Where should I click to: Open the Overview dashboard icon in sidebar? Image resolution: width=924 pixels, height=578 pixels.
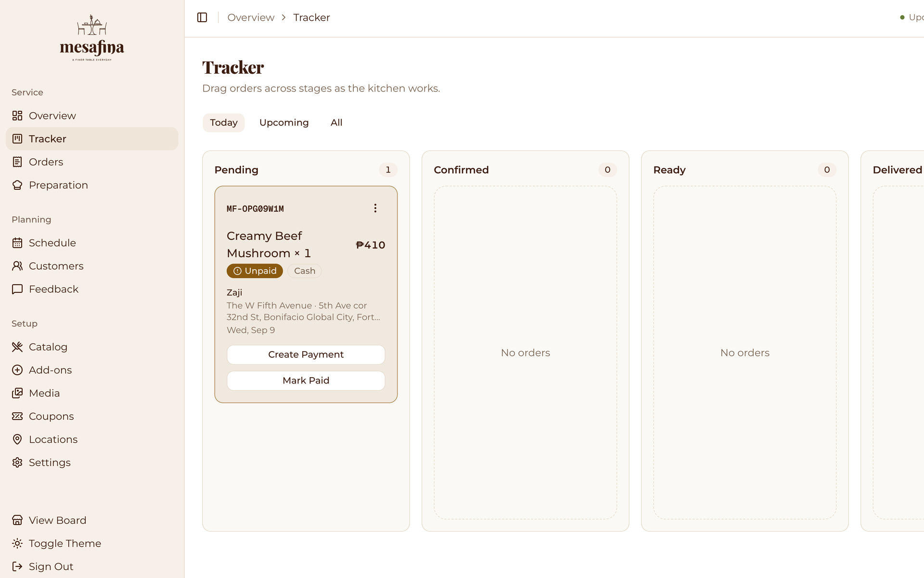coord(17,116)
